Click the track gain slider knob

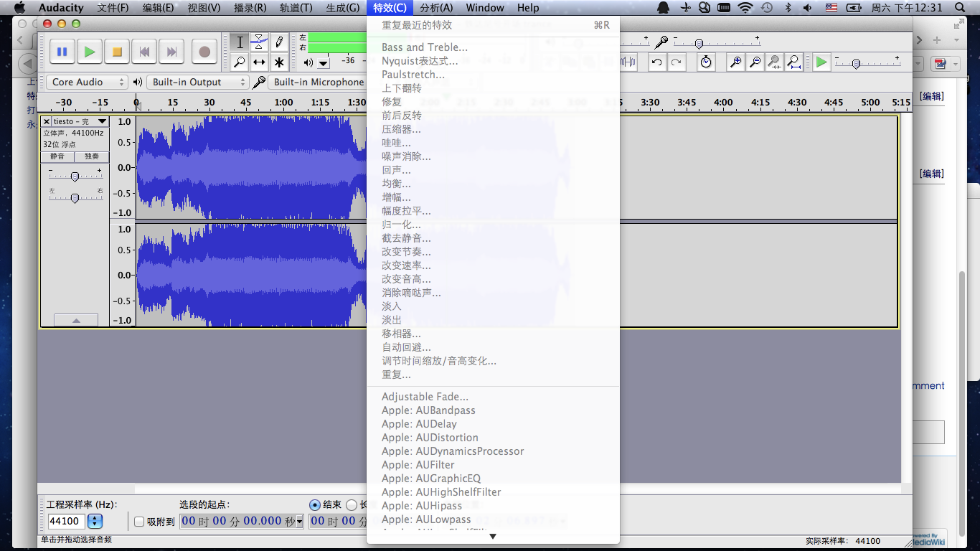coord(75,176)
